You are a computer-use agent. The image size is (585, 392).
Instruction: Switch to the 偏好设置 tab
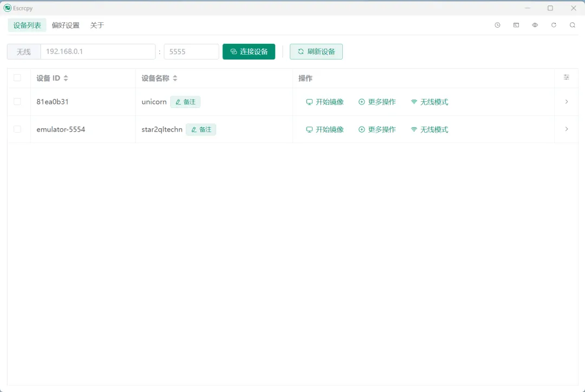[x=65, y=25]
